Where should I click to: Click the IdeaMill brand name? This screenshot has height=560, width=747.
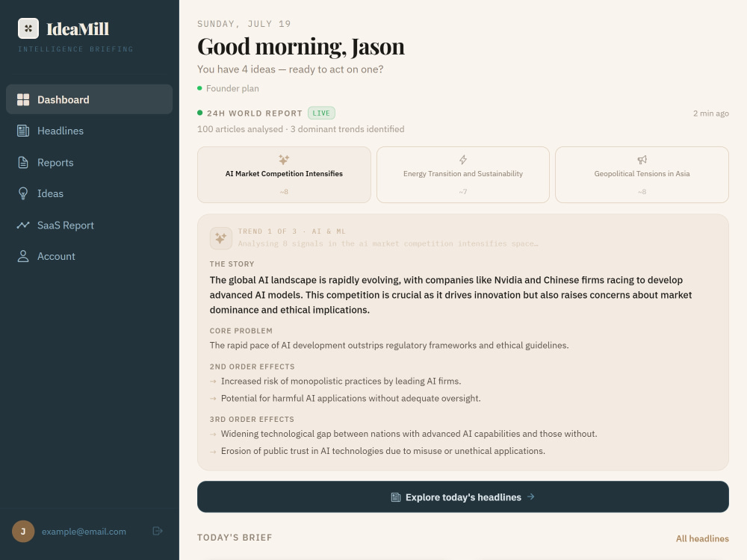(x=78, y=29)
